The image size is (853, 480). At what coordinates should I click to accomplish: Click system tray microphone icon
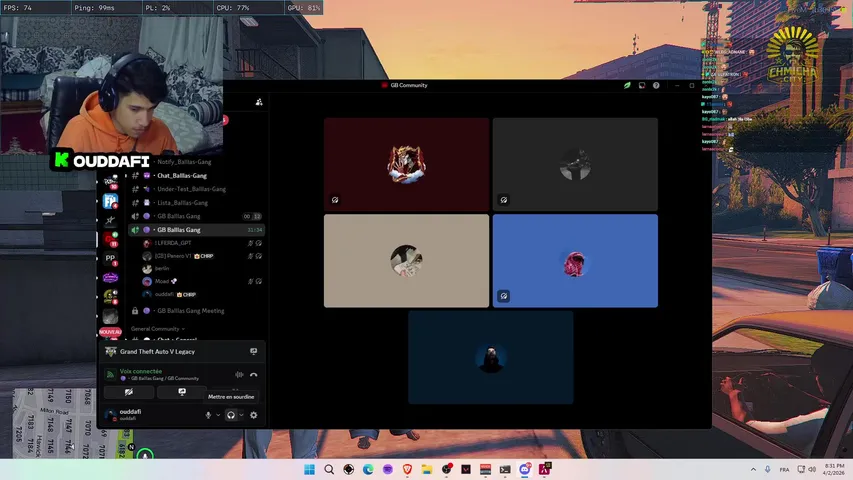767,469
